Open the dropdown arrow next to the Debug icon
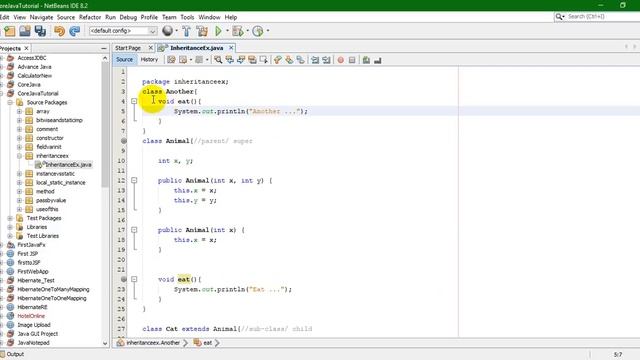The width and height of the screenshot is (640, 360). (247, 31)
